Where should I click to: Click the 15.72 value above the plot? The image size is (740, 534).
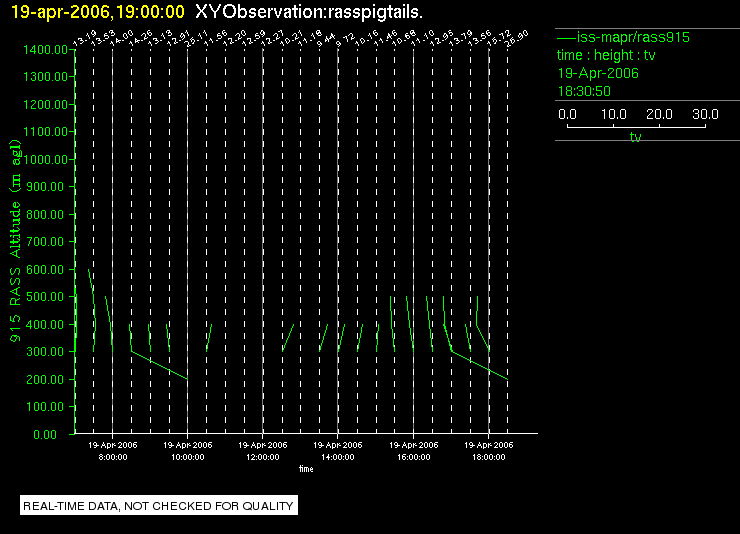click(498, 39)
